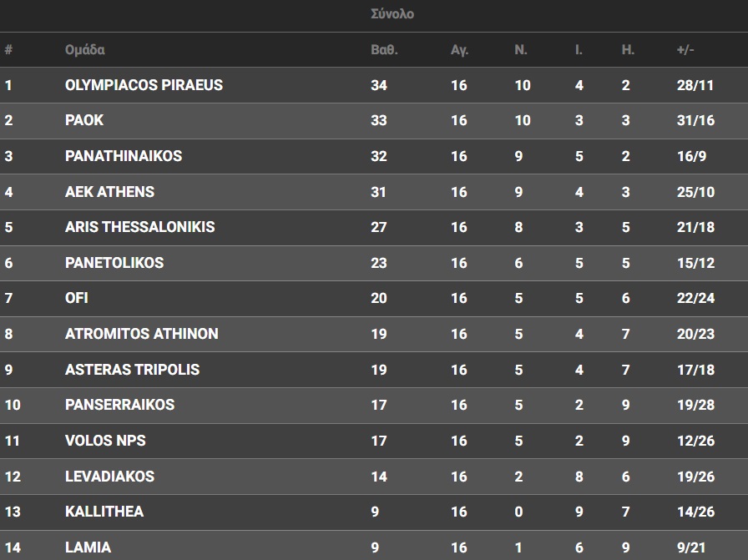Select the Σύνολο tab
This screenshot has height=560, width=748.
[392, 14]
